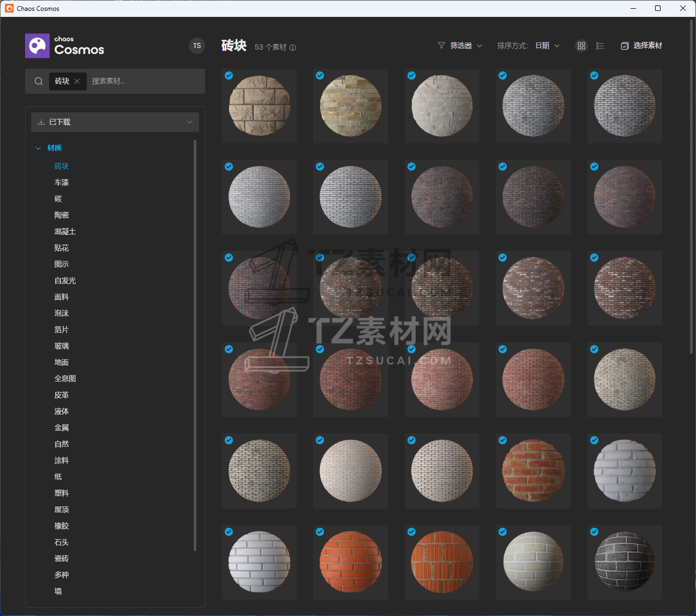Viewport: 696px width, 616px height.
Task: Show the 多种 category
Action: pyautogui.click(x=62, y=575)
